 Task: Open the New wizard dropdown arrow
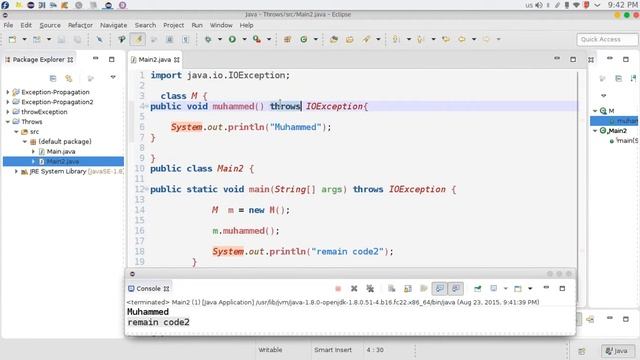pos(24,40)
